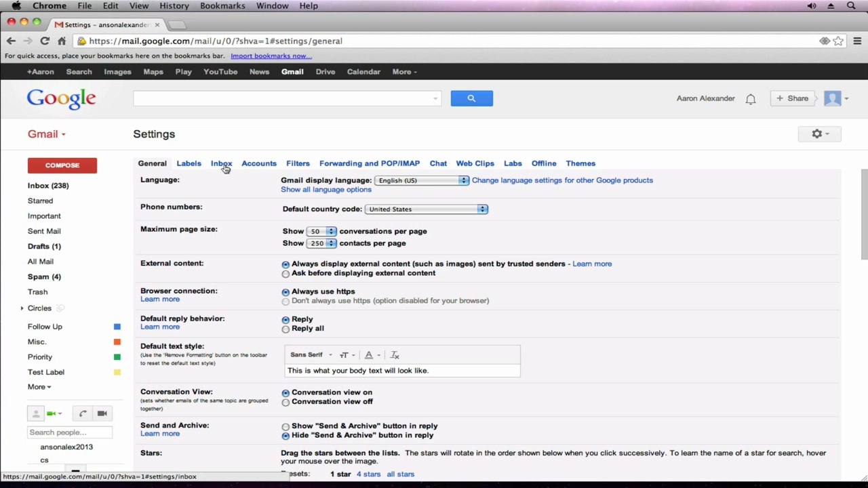Open the green chat status camera dropdown
The width and height of the screenshot is (868, 488).
pyautogui.click(x=54, y=413)
